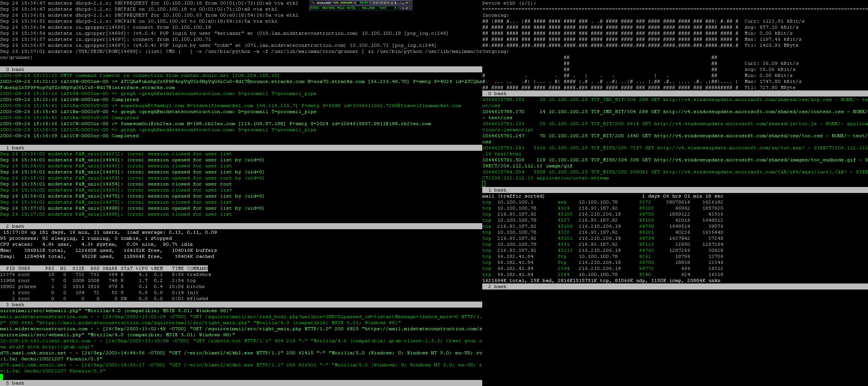This screenshot has width=868, height=386.
Task: Click the top table header row 'PID USER'
Action: (104, 268)
